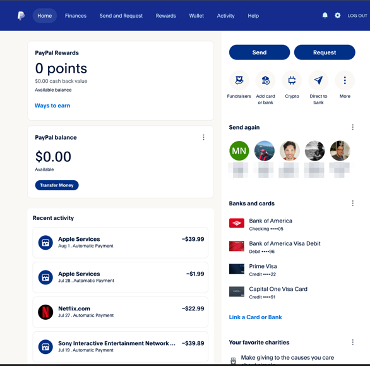Open Your favorite charities options menu

click(x=353, y=342)
